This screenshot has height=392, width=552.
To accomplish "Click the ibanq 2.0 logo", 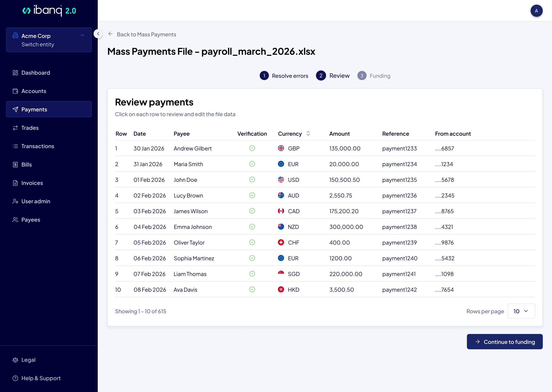I will 49,10.
